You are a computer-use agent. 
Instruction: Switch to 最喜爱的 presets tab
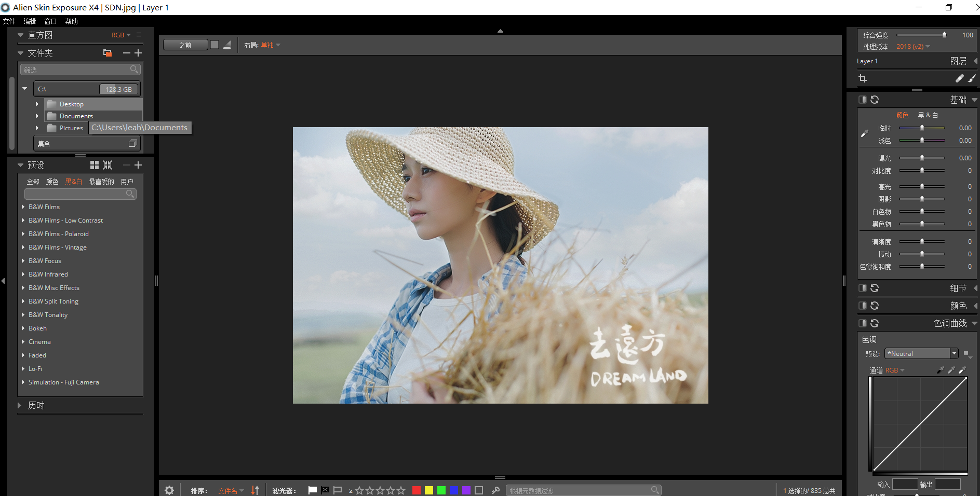point(101,182)
